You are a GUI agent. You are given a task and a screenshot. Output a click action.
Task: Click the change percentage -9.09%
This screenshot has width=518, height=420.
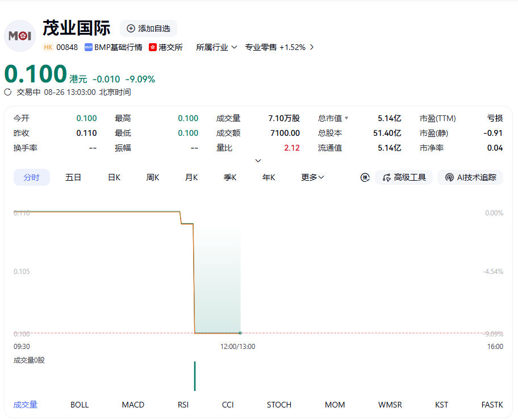[140, 80]
